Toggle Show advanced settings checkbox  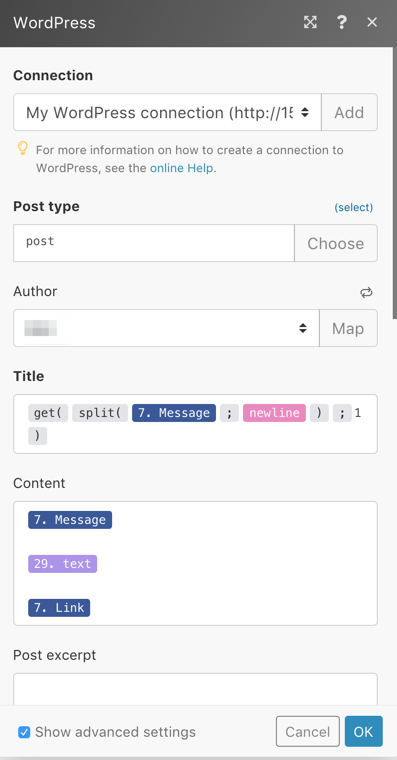coord(24,732)
